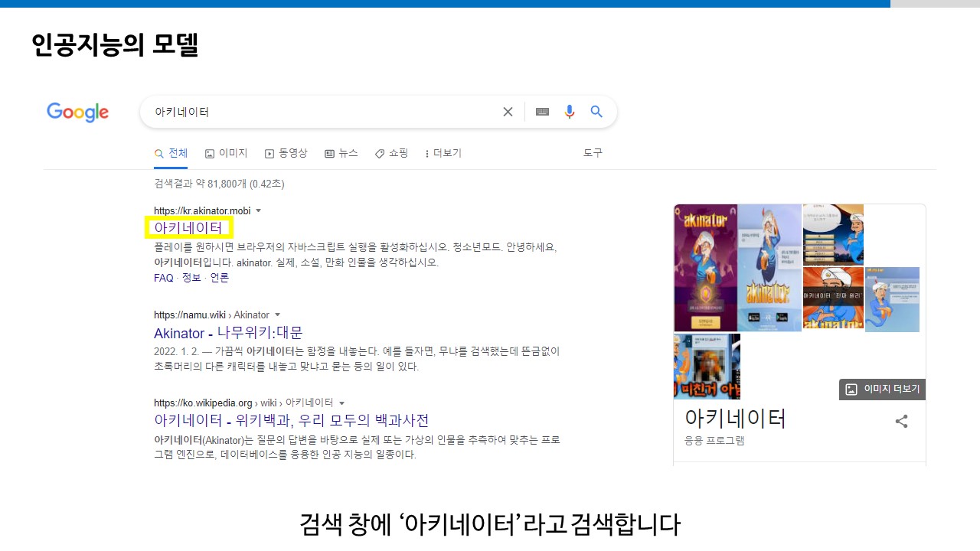Viewport: 980px width, 551px height.
Task: Open 아키네이터 - 위키백과 result
Action: pyautogui.click(x=291, y=420)
